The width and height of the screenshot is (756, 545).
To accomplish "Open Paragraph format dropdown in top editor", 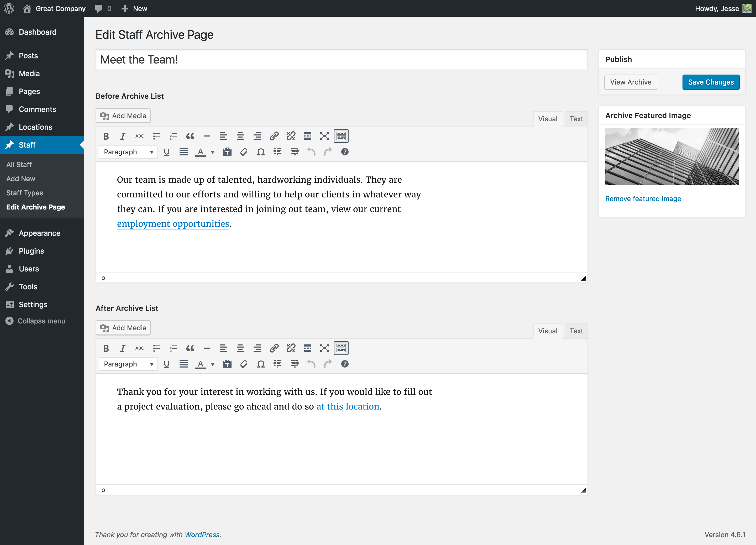I will pos(128,152).
